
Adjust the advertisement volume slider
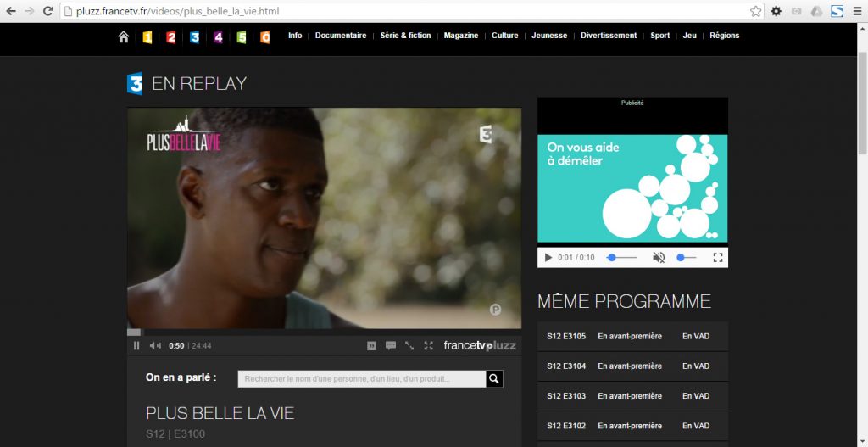687,258
